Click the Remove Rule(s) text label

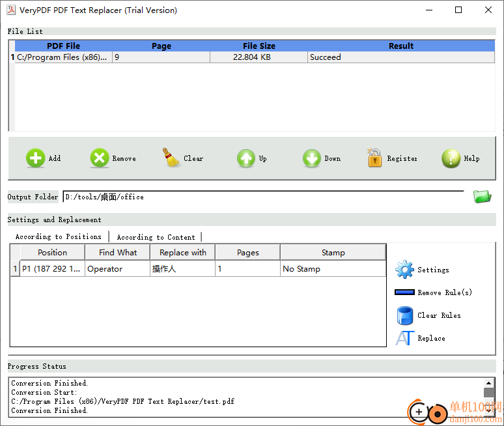445,292
